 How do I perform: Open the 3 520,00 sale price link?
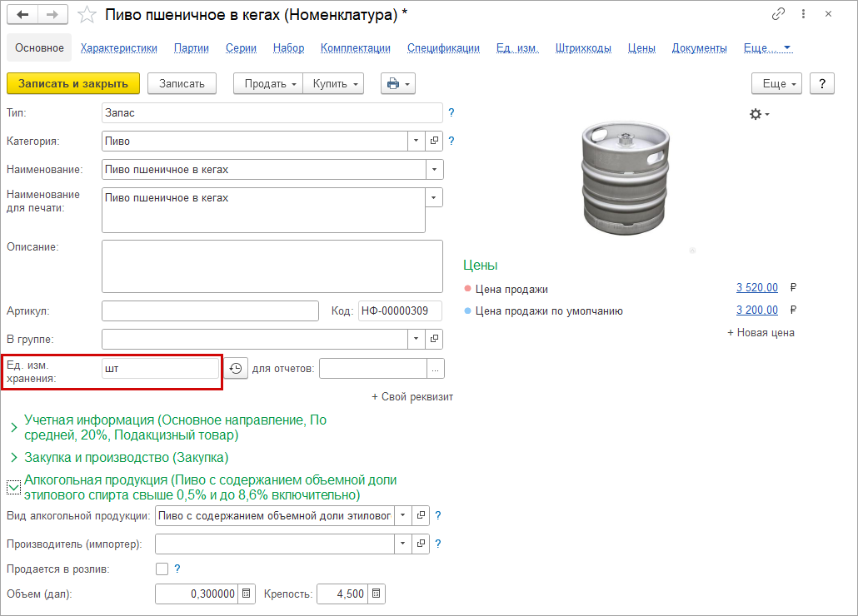757,287
